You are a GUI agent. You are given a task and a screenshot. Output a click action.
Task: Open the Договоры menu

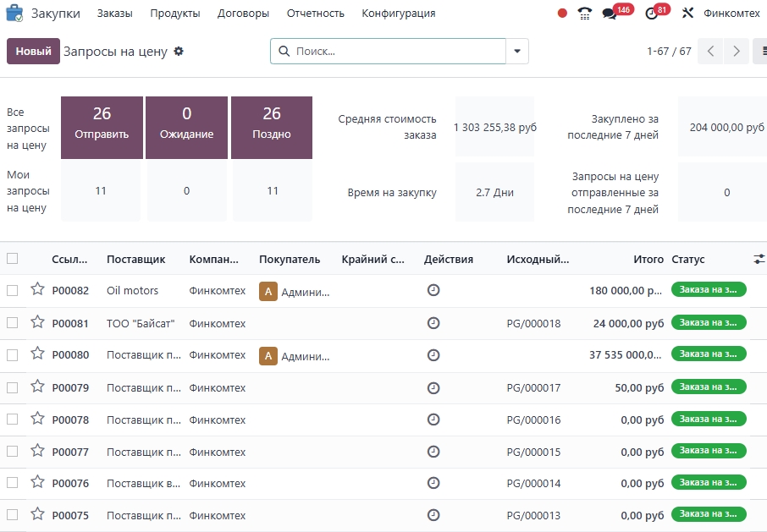pos(243,14)
